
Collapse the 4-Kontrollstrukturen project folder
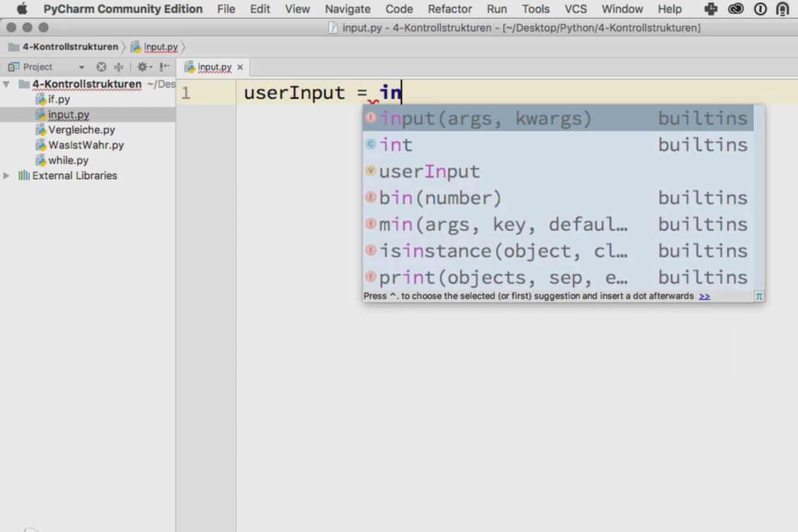click(x=7, y=84)
